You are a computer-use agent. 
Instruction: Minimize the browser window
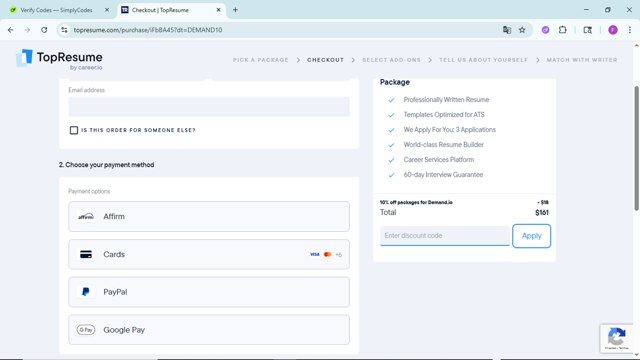click(x=586, y=10)
